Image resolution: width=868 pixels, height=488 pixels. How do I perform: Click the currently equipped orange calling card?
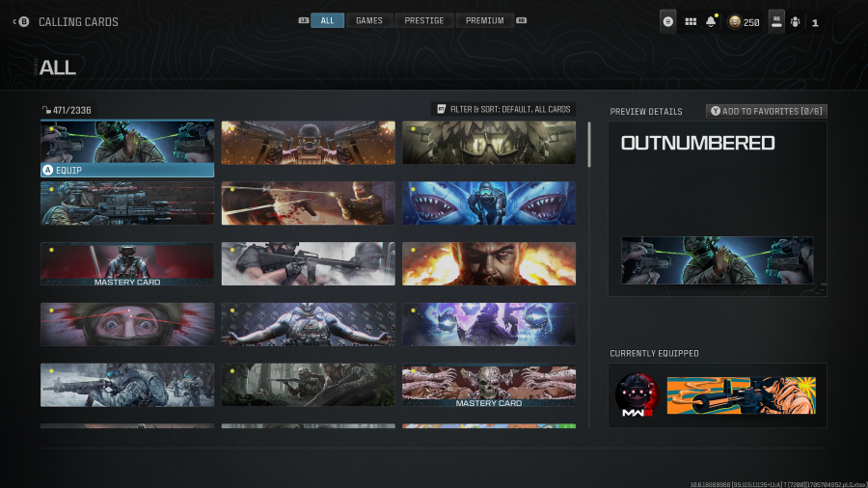[x=742, y=395]
